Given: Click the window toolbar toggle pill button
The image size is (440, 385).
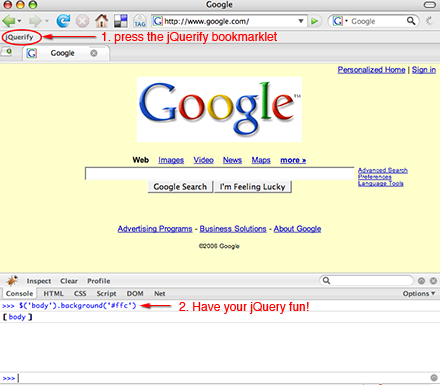Looking at the screenshot, I should coord(429,5).
